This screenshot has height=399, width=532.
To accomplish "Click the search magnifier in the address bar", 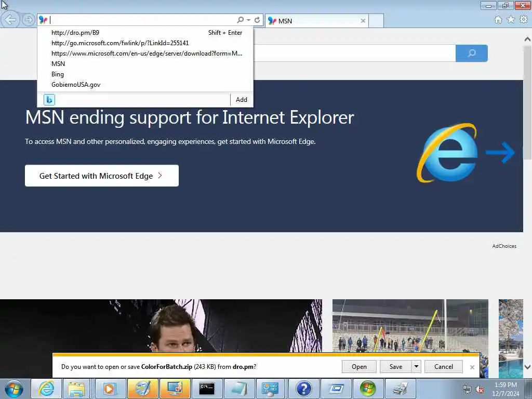I will [240, 20].
